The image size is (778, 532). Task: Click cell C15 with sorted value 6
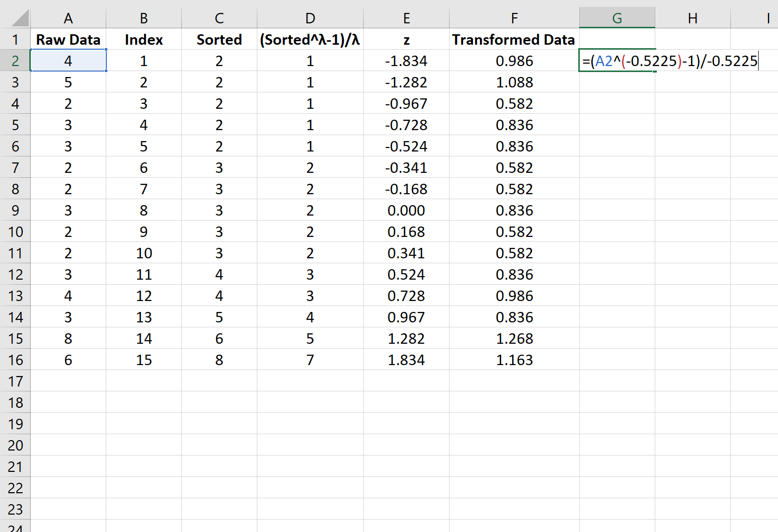(219, 338)
